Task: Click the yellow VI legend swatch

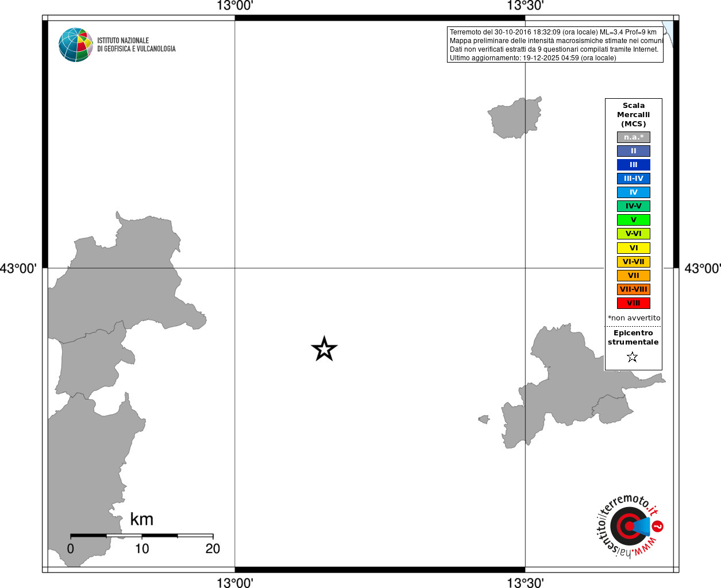Action: coord(634,248)
